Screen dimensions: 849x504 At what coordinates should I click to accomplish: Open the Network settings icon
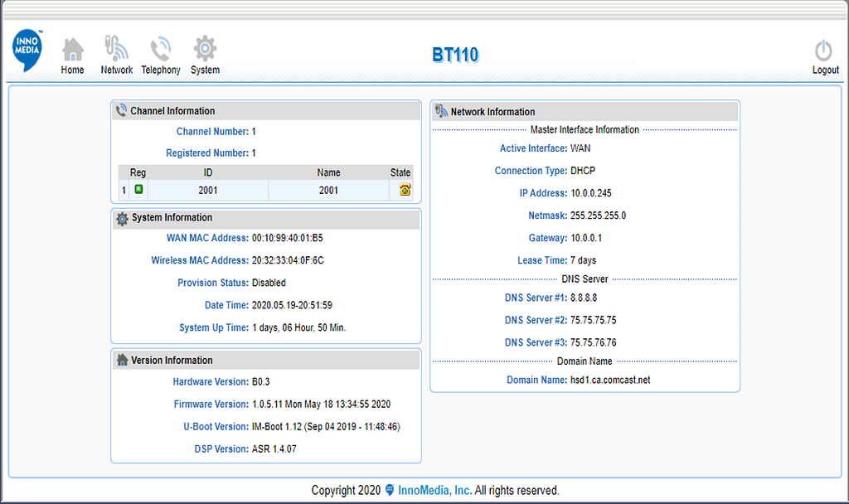116,48
